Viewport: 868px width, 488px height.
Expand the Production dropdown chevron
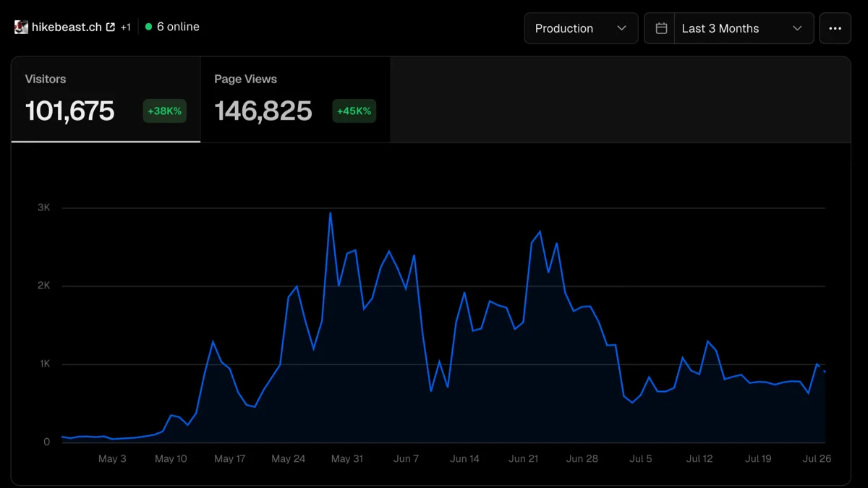(x=621, y=28)
